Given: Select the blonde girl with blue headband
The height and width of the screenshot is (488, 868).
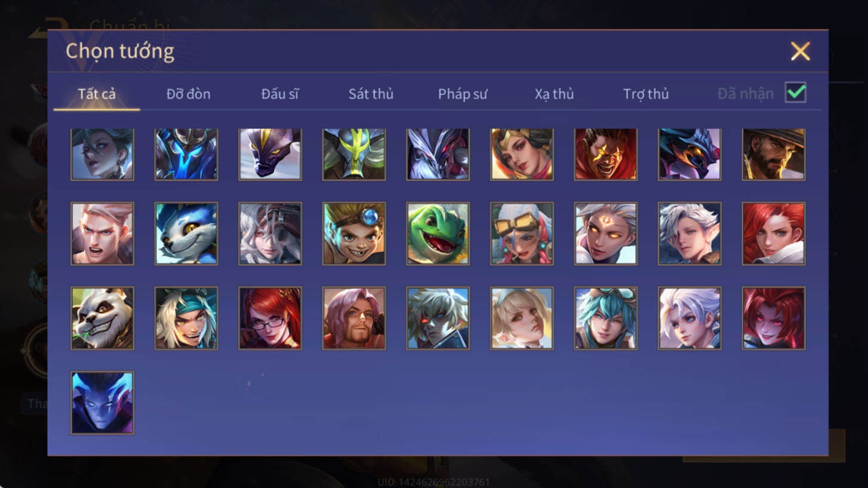Looking at the screenshot, I should point(522,318).
